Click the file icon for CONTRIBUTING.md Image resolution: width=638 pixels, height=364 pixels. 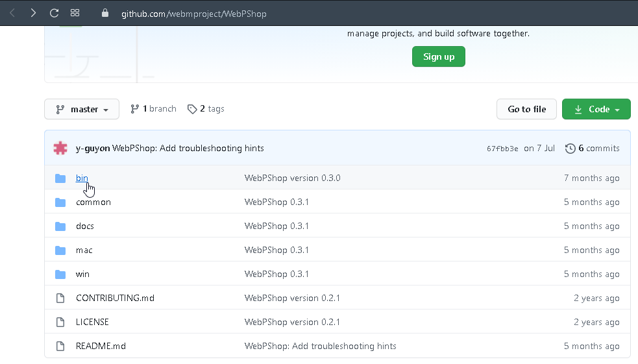[x=60, y=298]
